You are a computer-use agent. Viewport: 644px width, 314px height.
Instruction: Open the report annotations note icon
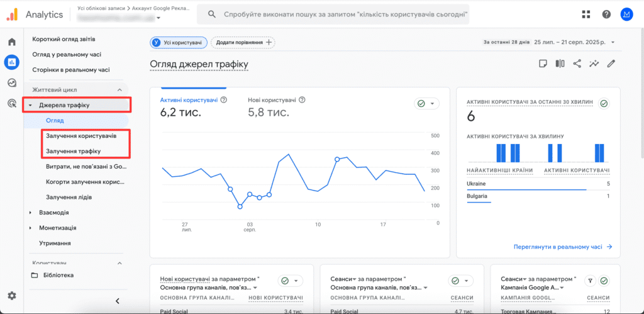coord(543,64)
